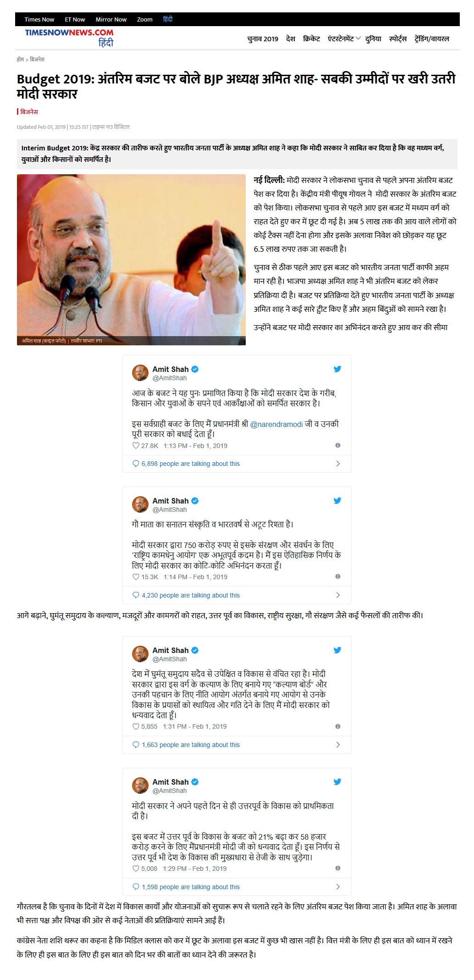
Task: Click Twitter bird icon on Kamdhenu Aayog tweet
Action: click(337, 501)
